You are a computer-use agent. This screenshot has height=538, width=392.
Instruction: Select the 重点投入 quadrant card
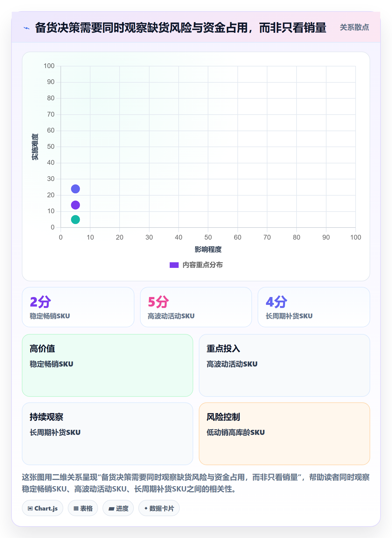click(284, 365)
